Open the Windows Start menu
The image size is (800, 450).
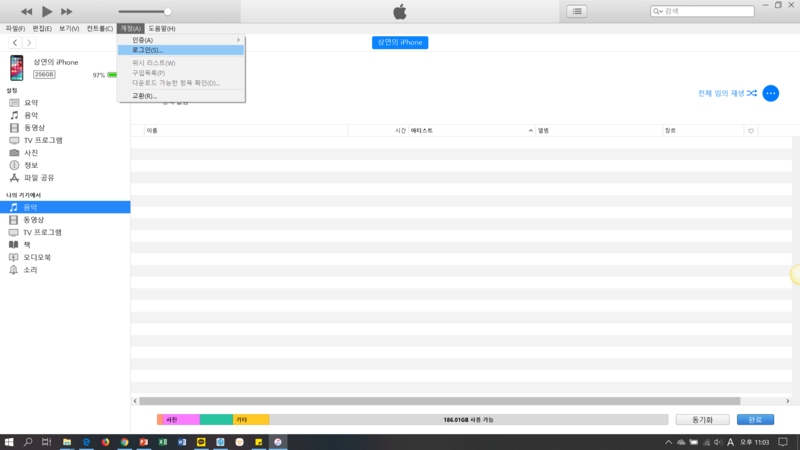pos(9,442)
